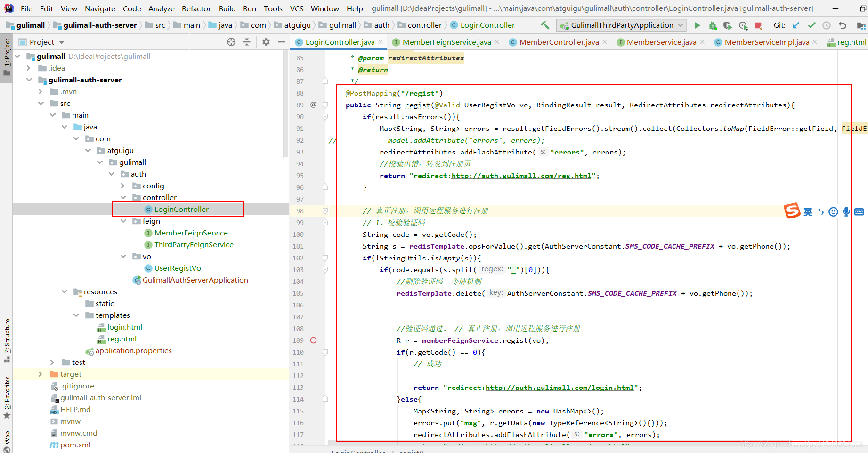This screenshot has width=868, height=453.
Task: Click the gutter @ icon on line 89
Action: (x=314, y=105)
